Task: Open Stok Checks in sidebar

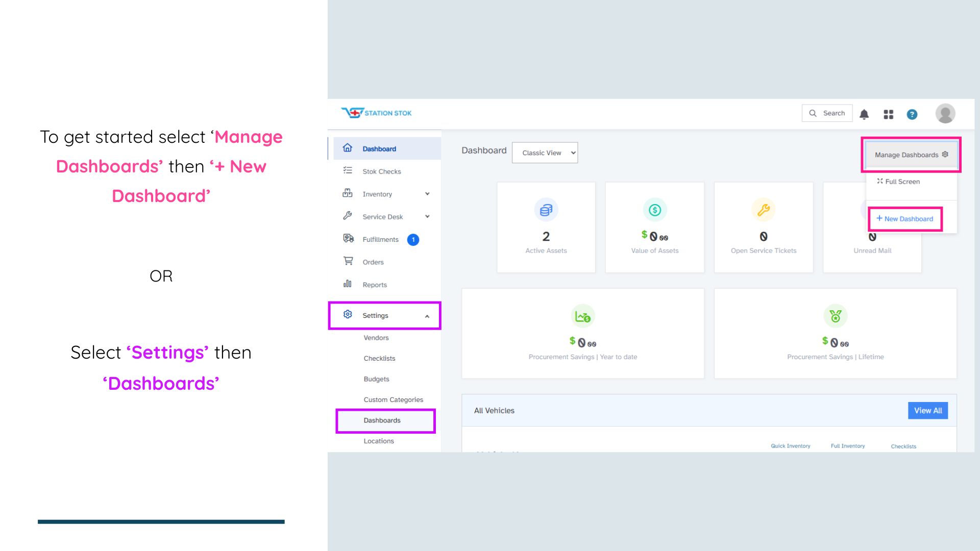Action: [x=382, y=172]
